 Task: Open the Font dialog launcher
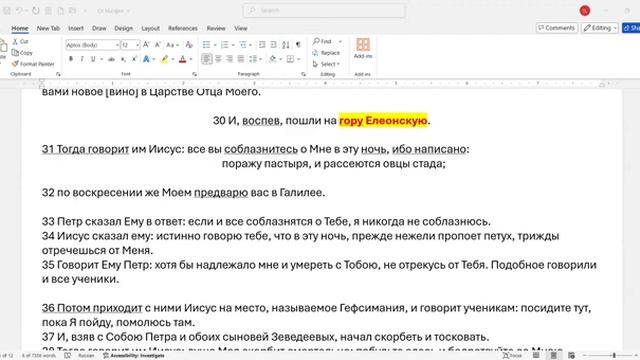click(194, 74)
